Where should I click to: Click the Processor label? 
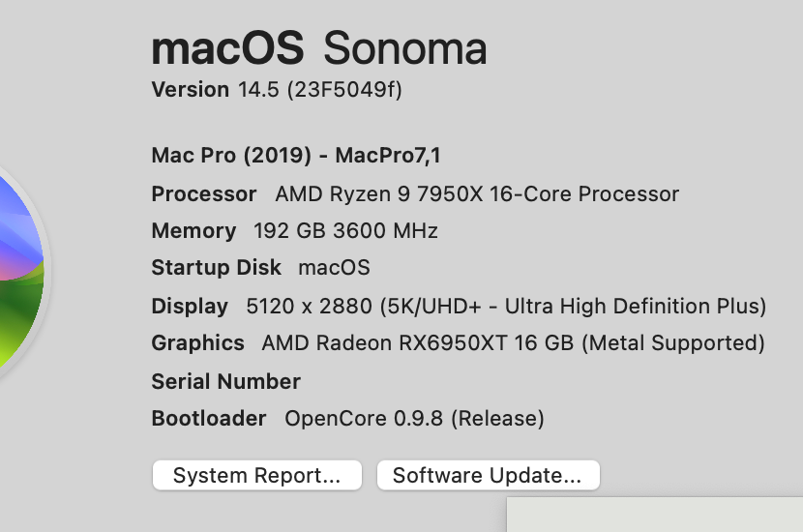point(204,193)
